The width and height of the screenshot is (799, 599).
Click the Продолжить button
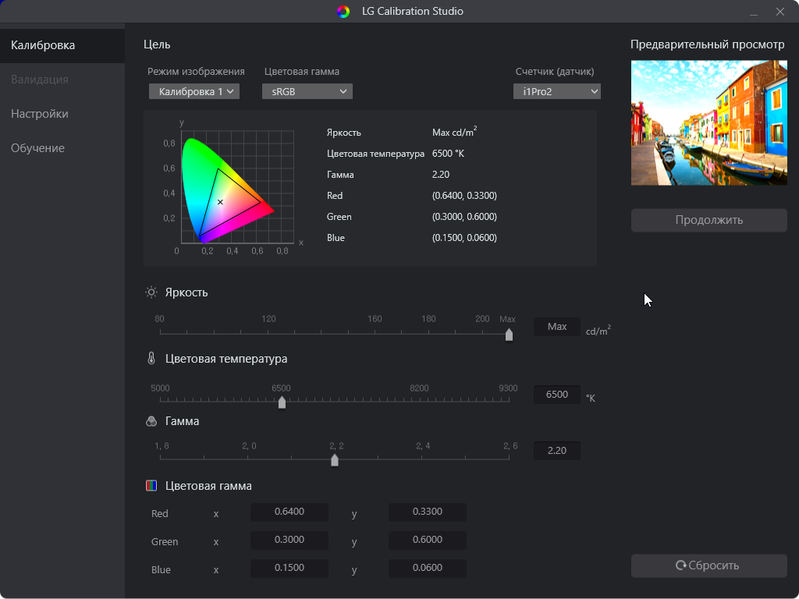(709, 220)
